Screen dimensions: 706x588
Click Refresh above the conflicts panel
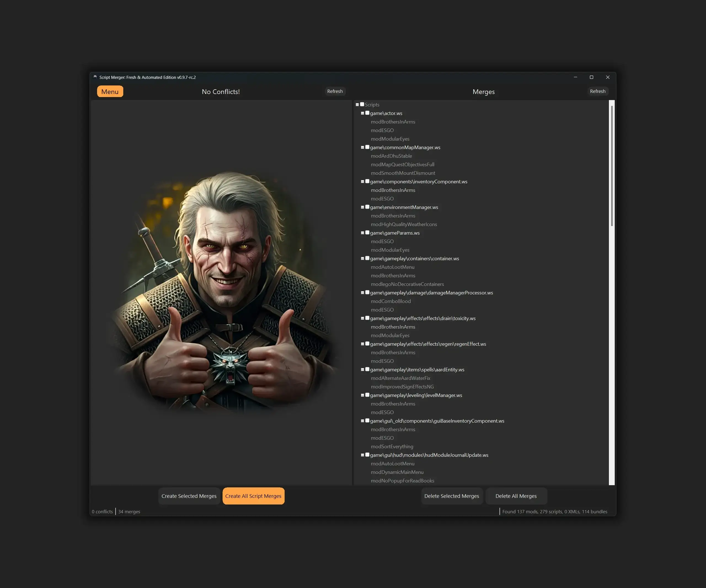click(x=335, y=91)
